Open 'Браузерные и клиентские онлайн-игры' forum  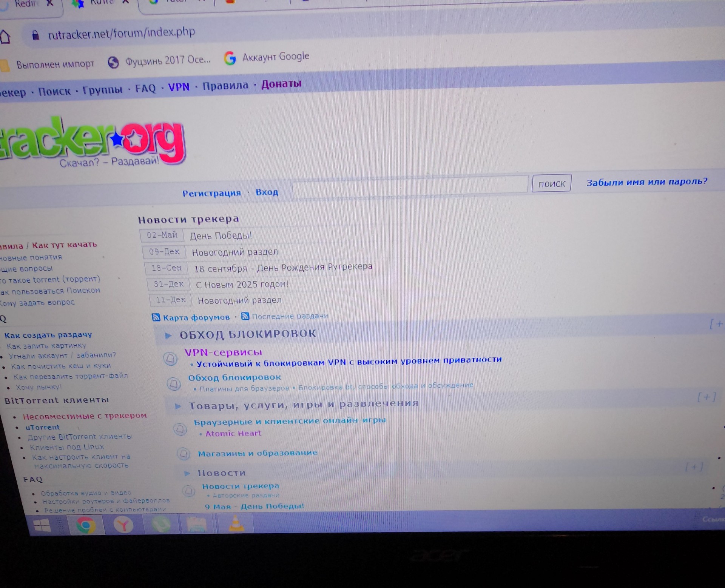[x=290, y=421]
